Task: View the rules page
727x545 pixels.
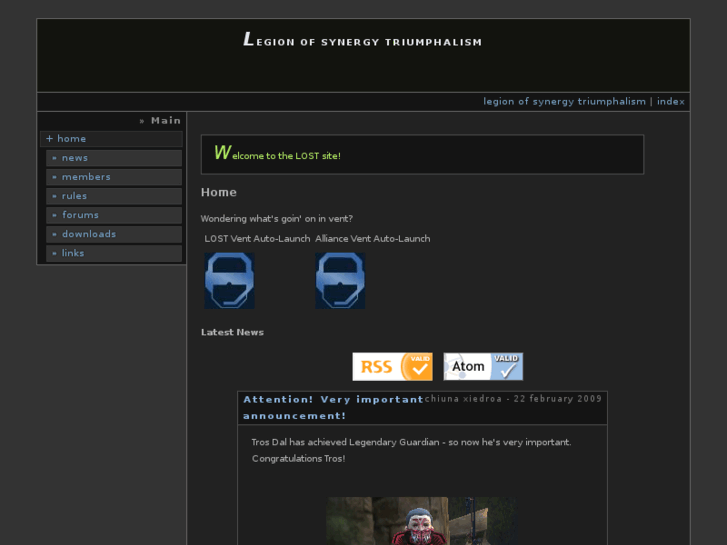Action: click(114, 196)
